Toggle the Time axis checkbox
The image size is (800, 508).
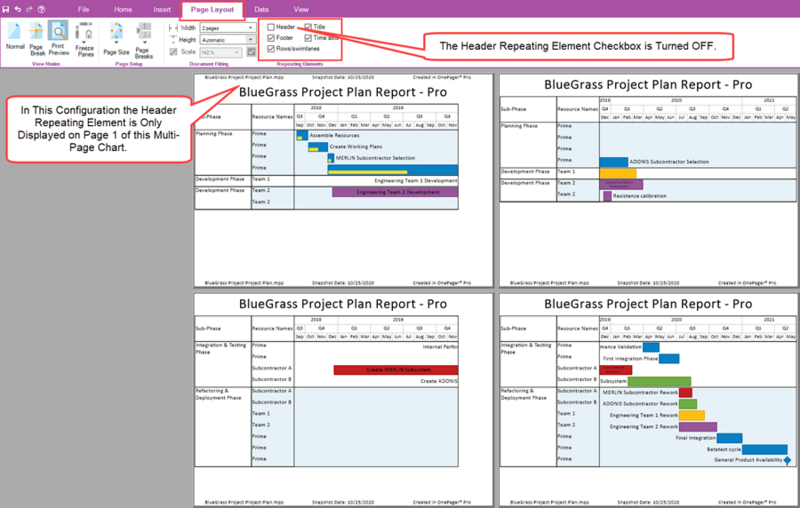point(308,38)
